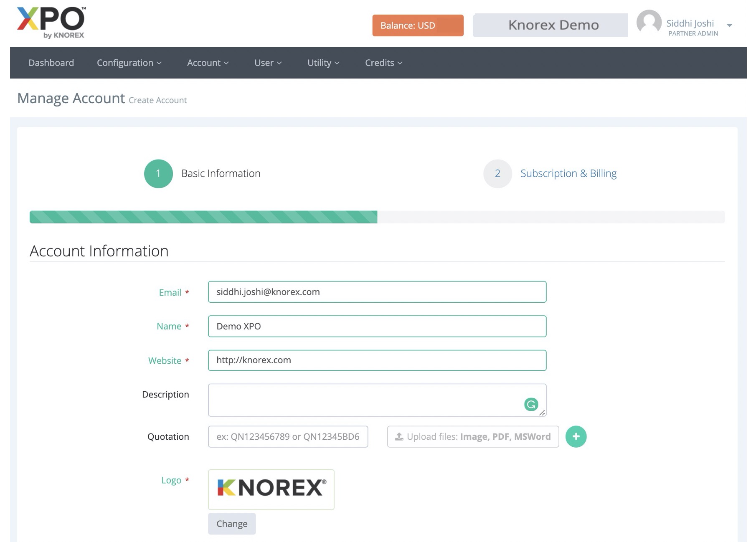
Task: Expand the Account menu
Action: 208,63
